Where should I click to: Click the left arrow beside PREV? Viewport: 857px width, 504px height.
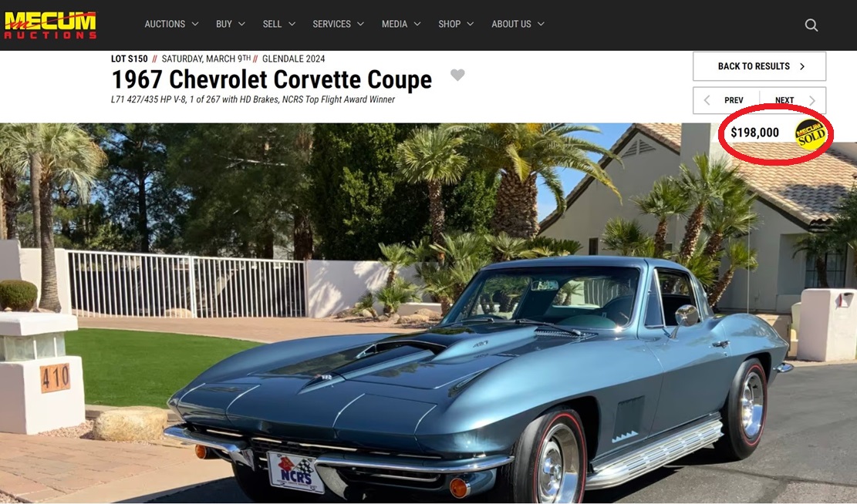[x=707, y=100]
